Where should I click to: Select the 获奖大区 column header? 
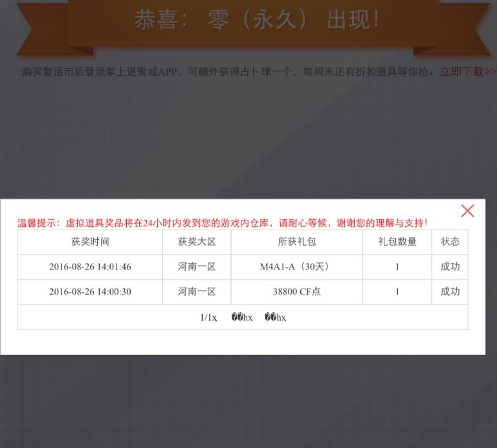(197, 242)
